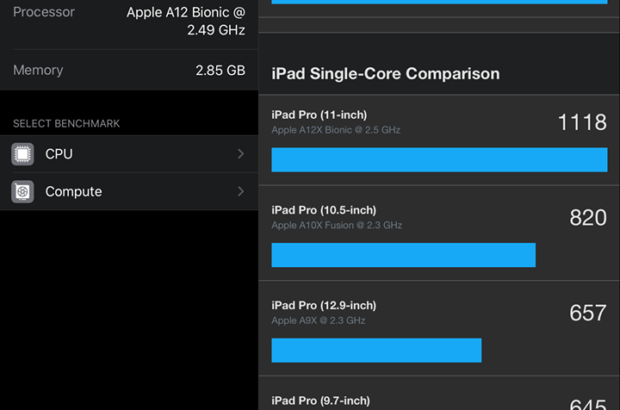This screenshot has height=410, width=620.
Task: Click the 1118 score number
Action: [582, 123]
